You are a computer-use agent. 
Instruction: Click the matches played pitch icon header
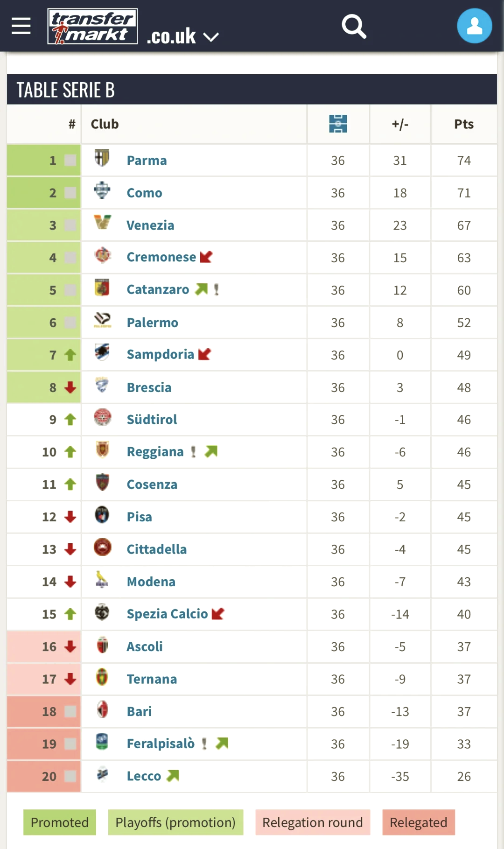(338, 124)
